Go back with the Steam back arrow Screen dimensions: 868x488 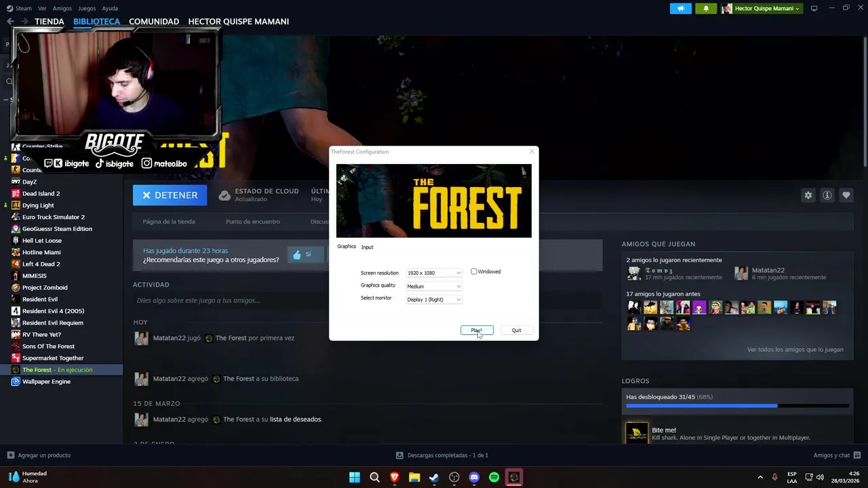tap(10, 22)
